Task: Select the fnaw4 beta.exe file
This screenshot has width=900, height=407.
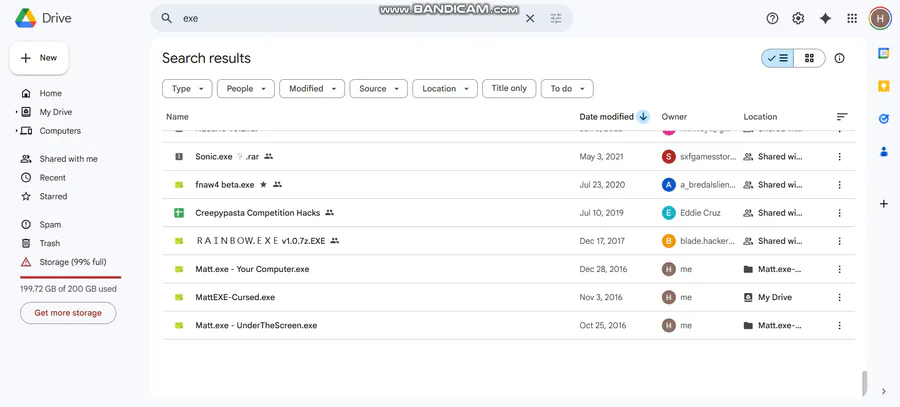Action: (509, 185)
